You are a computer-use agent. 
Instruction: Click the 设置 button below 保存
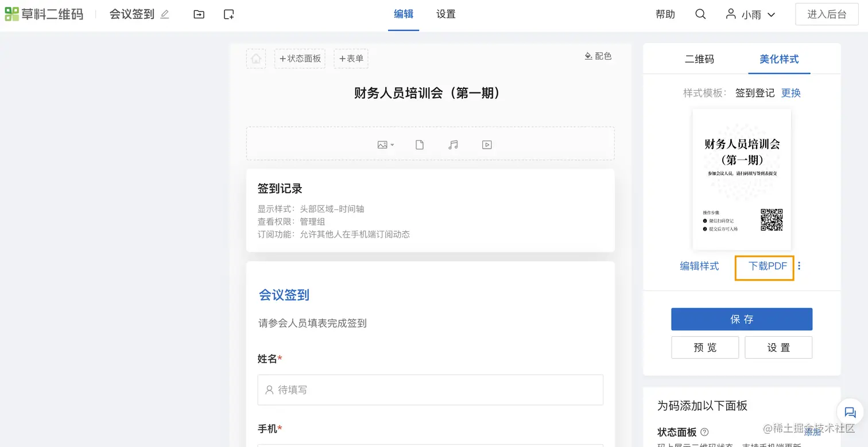[778, 348]
